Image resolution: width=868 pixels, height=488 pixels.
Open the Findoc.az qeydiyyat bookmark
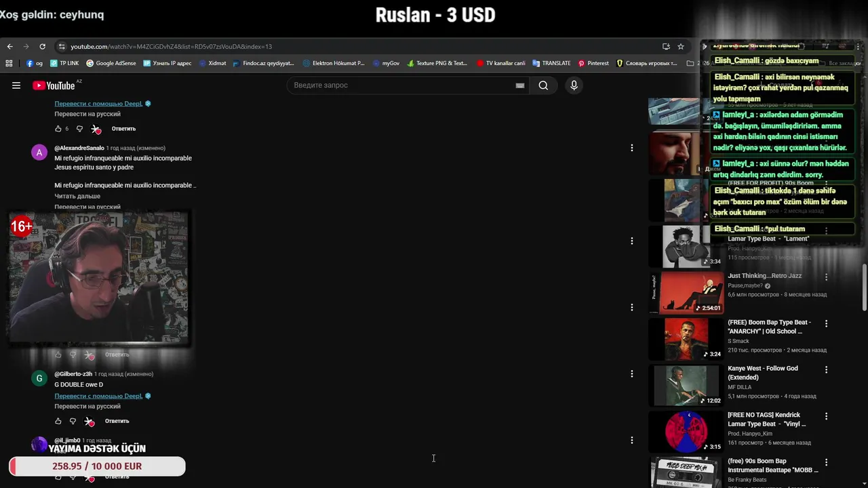coord(264,63)
